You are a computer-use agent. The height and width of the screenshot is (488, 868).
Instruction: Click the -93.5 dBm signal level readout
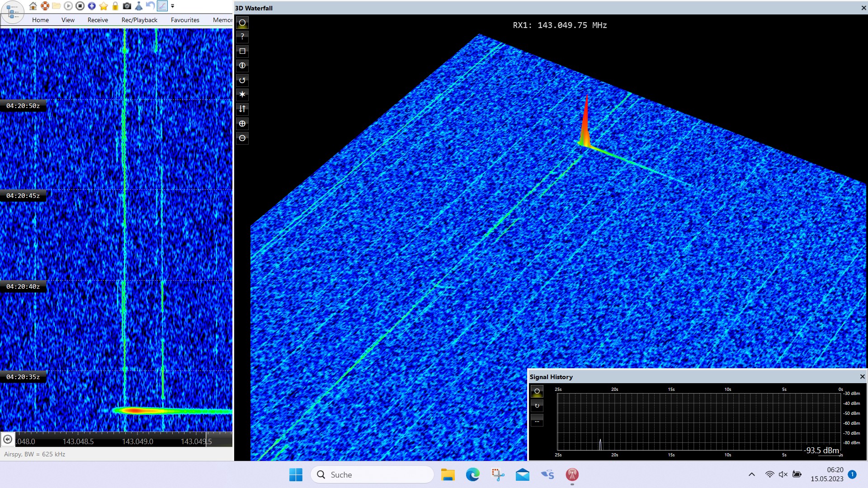[x=821, y=450]
